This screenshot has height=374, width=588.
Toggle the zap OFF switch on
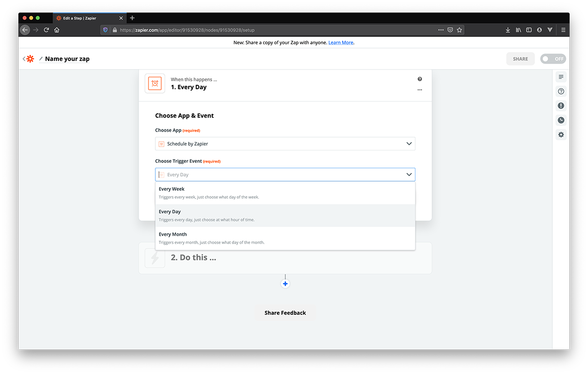pyautogui.click(x=553, y=59)
